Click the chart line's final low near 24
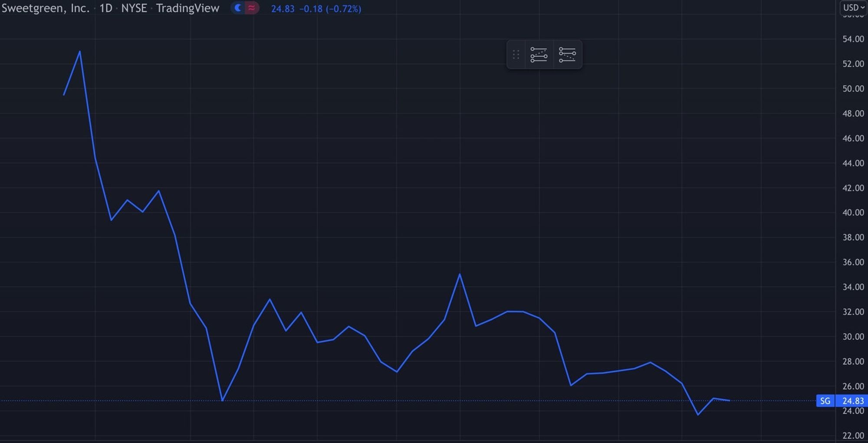This screenshot has width=868, height=443. click(698, 415)
